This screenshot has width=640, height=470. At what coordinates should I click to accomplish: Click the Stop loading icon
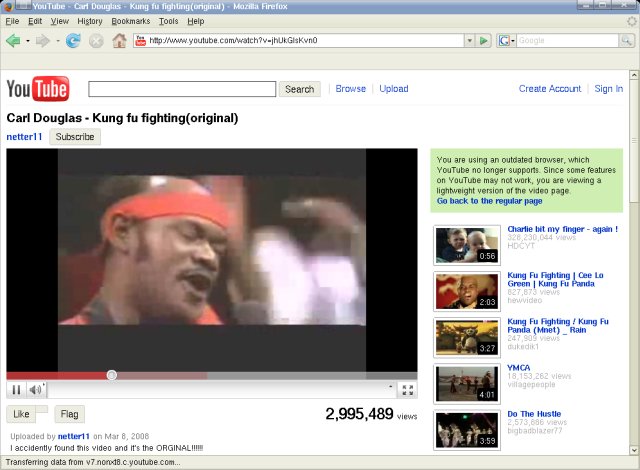(x=96, y=41)
